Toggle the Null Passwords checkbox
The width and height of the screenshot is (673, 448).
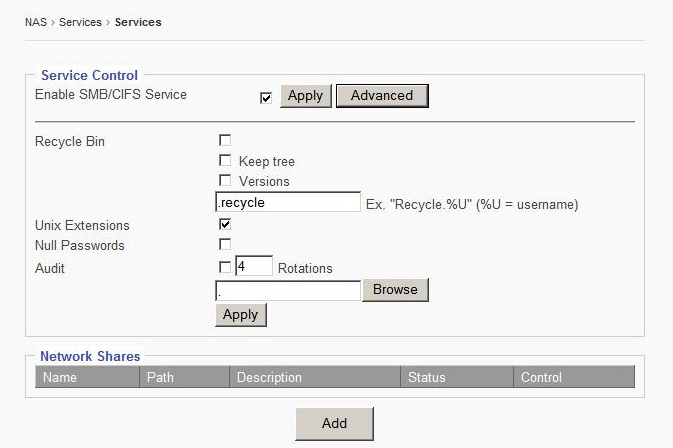225,245
